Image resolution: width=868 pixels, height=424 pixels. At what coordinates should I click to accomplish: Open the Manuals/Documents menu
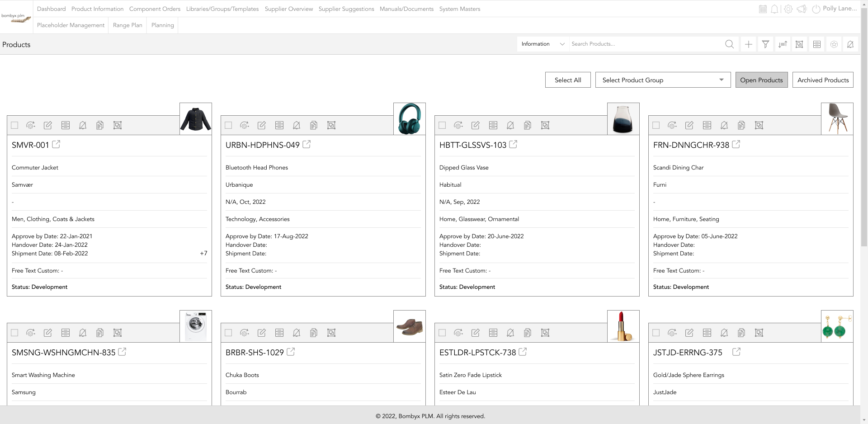406,9
